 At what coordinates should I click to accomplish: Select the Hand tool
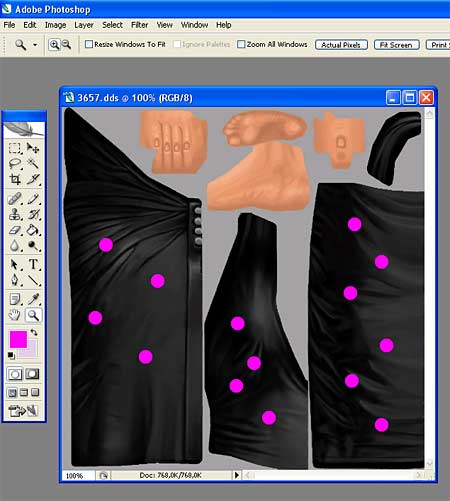pos(15,315)
